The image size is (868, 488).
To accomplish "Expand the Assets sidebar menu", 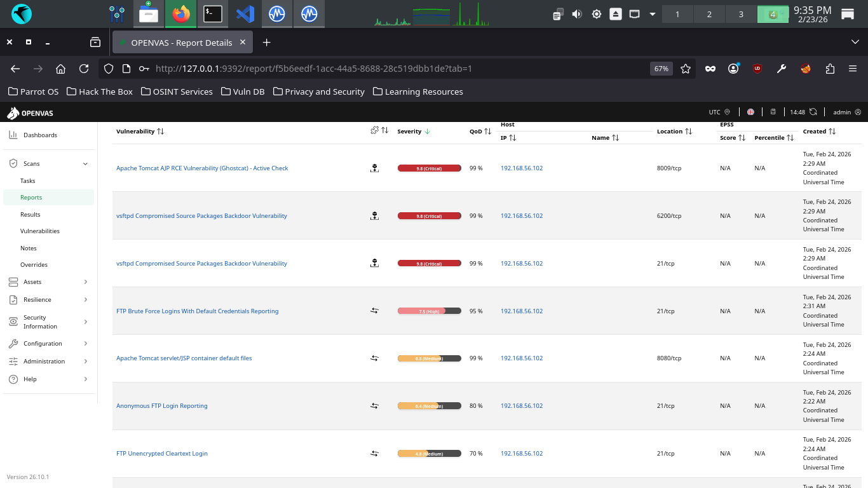I will tap(85, 282).
